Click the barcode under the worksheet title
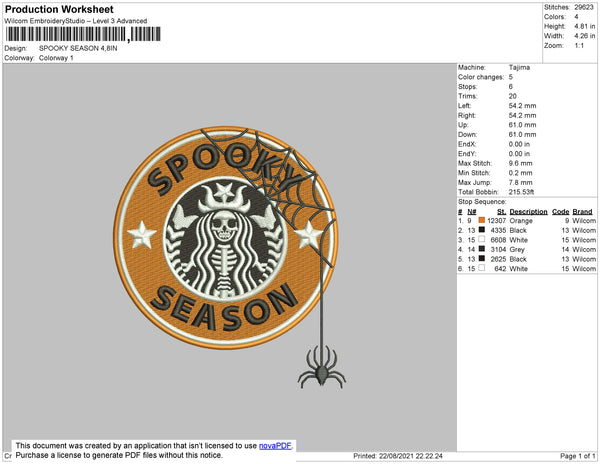 (83, 34)
